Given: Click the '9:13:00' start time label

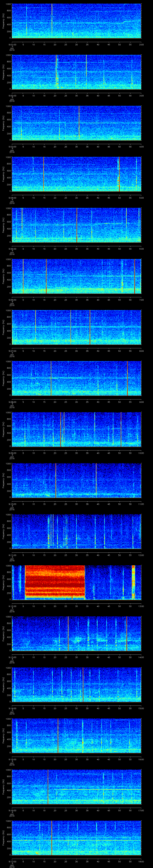Looking at the screenshot, I should pyautogui.click(x=12, y=657).
